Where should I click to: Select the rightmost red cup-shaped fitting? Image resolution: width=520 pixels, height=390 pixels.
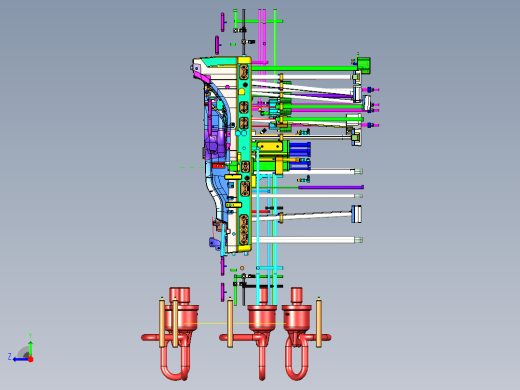coord(297,318)
